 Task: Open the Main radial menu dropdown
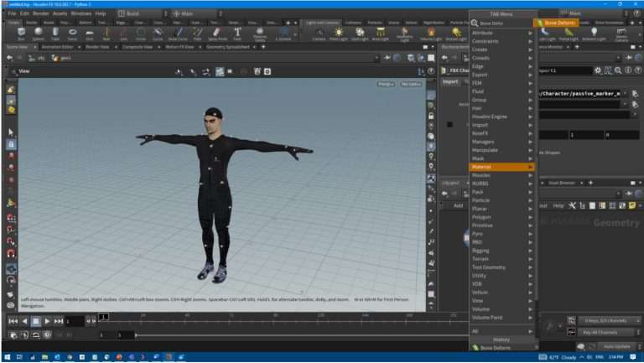pos(198,13)
